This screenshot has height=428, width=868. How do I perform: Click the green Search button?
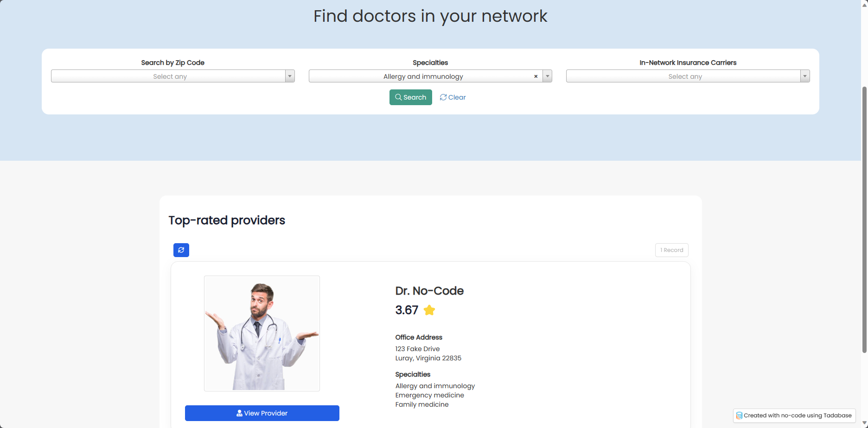(x=410, y=97)
